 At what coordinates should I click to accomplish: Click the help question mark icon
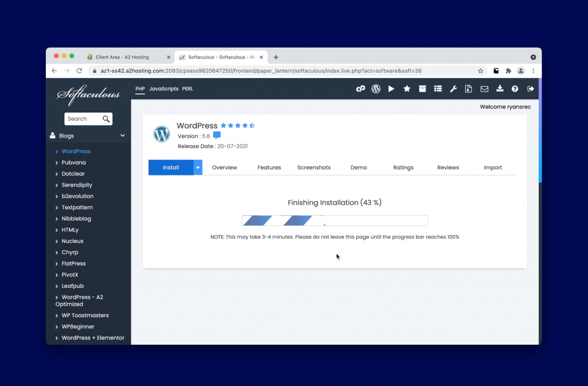click(515, 89)
